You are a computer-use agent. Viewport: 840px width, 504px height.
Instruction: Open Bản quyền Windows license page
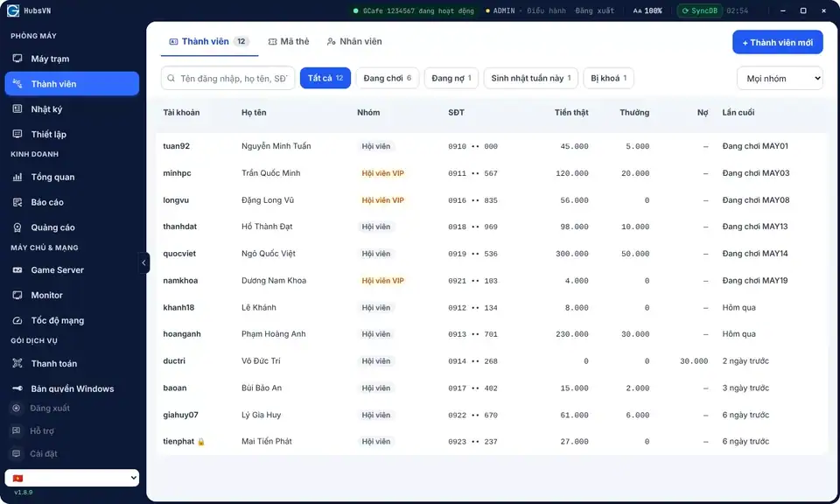tap(72, 388)
